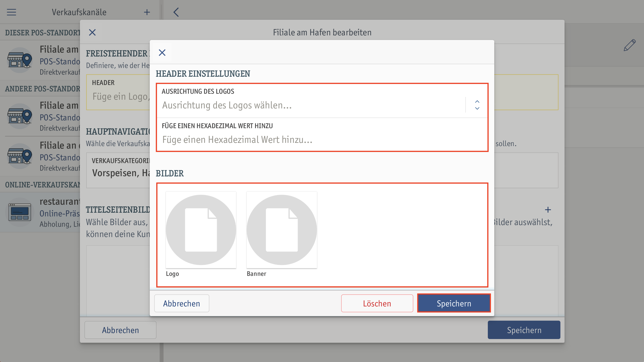Click Speichern in the Filiale bearbeiten dialog
The height and width of the screenshot is (362, 644).
[524, 330]
